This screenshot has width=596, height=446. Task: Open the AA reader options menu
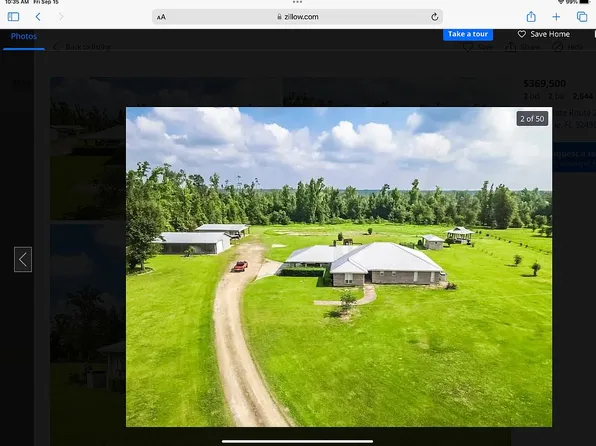(x=161, y=17)
